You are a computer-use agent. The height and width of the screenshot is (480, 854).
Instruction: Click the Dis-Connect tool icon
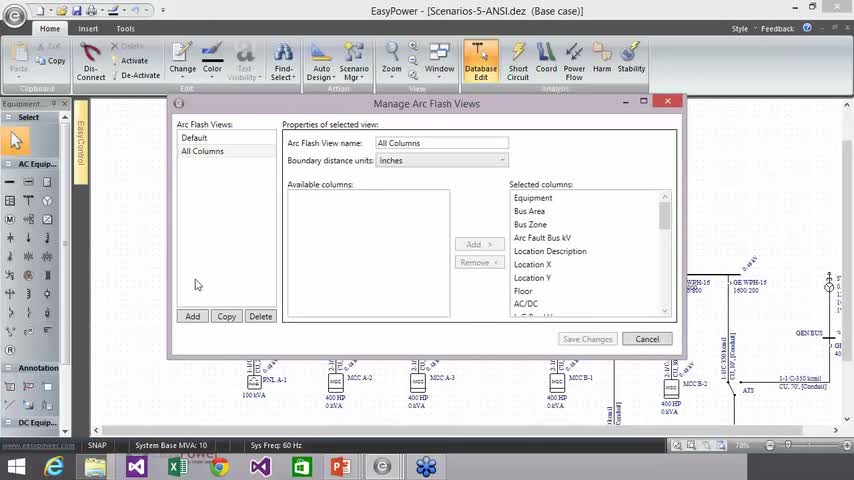90,61
